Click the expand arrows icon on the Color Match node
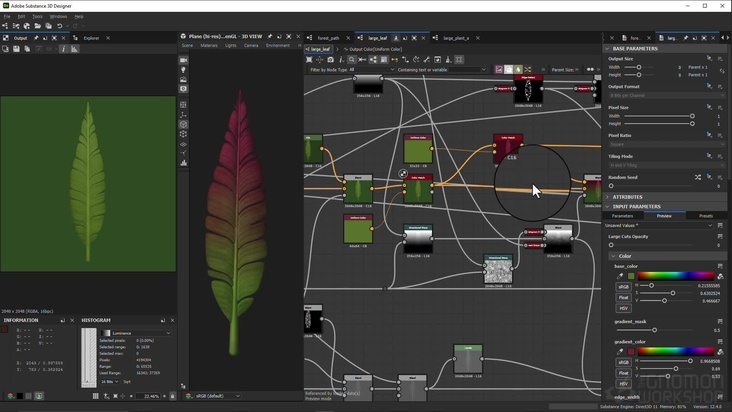Image resolution: width=732 pixels, height=412 pixels. [x=403, y=174]
